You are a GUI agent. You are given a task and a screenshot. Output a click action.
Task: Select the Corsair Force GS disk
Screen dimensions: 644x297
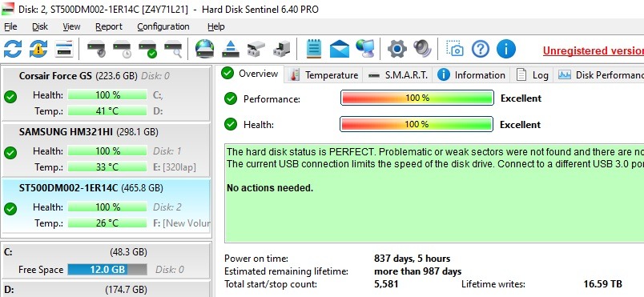(x=106, y=94)
